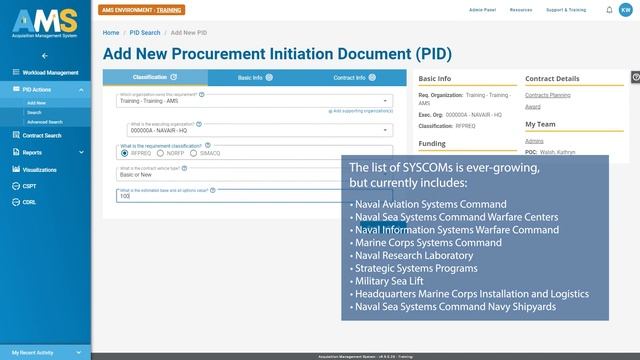Viewport: 640px width, 360px height.
Task: Select Add New under PID Actions
Action: (x=36, y=103)
